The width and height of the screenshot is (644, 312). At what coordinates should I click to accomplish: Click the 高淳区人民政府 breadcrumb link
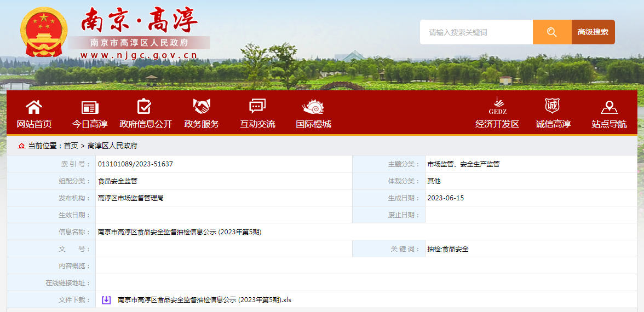pyautogui.click(x=112, y=146)
